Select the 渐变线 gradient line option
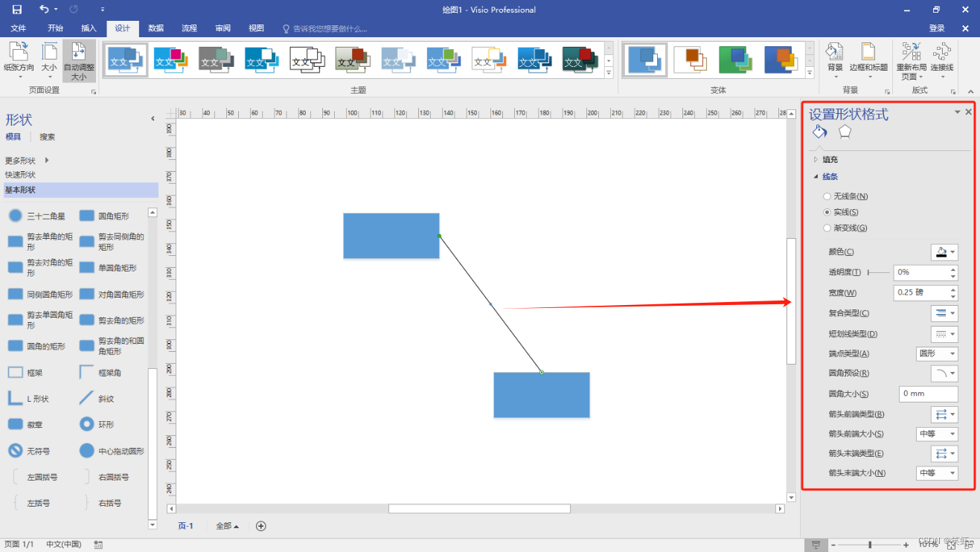This screenshot has width=980, height=552. coord(827,228)
